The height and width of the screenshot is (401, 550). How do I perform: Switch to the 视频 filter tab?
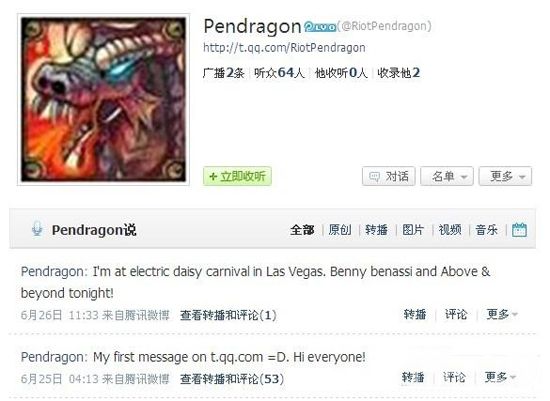(x=450, y=230)
